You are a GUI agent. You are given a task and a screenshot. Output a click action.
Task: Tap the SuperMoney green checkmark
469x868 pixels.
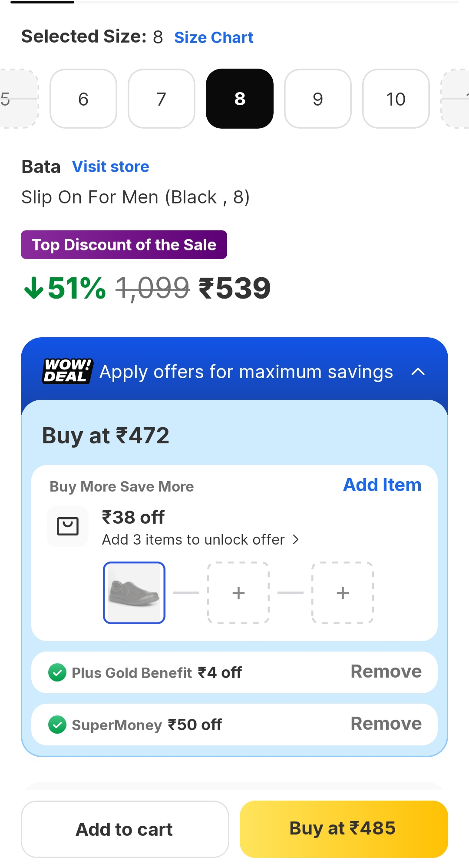click(57, 725)
